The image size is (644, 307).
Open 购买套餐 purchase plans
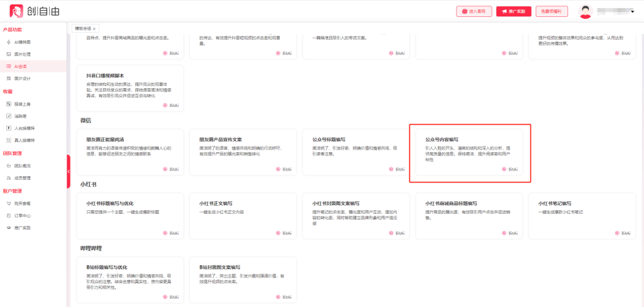[x=22, y=203]
